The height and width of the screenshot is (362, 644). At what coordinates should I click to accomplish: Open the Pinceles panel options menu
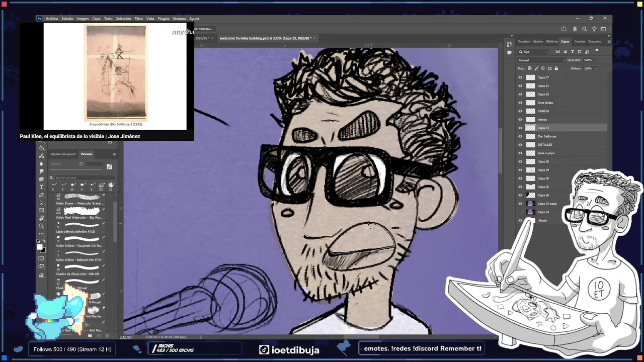tap(114, 154)
